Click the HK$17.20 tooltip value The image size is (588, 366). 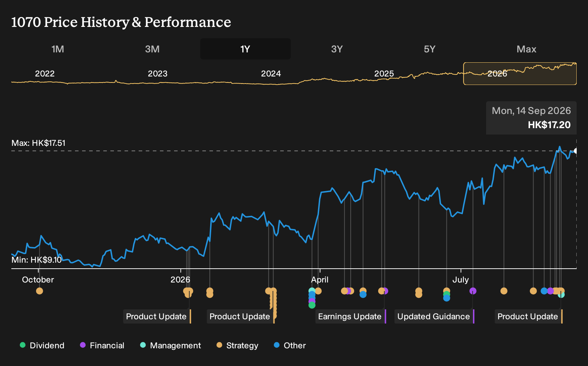click(549, 125)
